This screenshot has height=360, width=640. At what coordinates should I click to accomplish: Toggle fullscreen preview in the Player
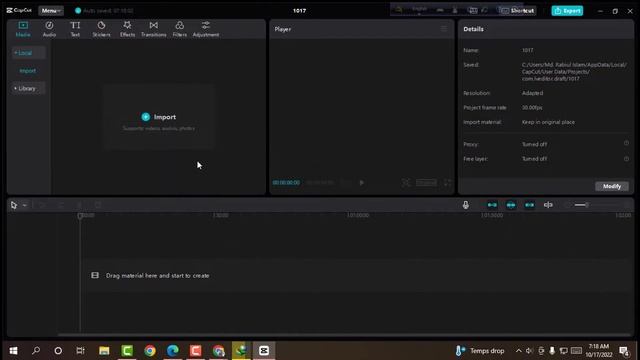coord(448,182)
